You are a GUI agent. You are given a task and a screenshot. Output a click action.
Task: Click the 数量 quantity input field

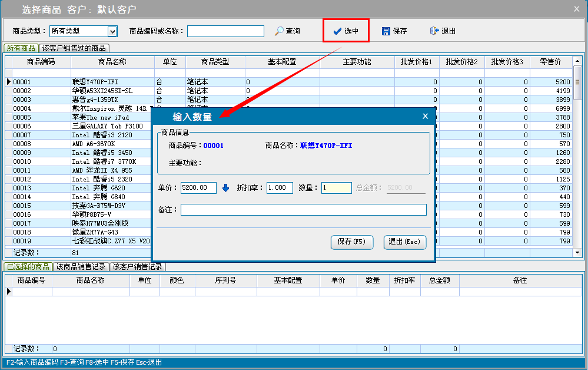point(336,188)
